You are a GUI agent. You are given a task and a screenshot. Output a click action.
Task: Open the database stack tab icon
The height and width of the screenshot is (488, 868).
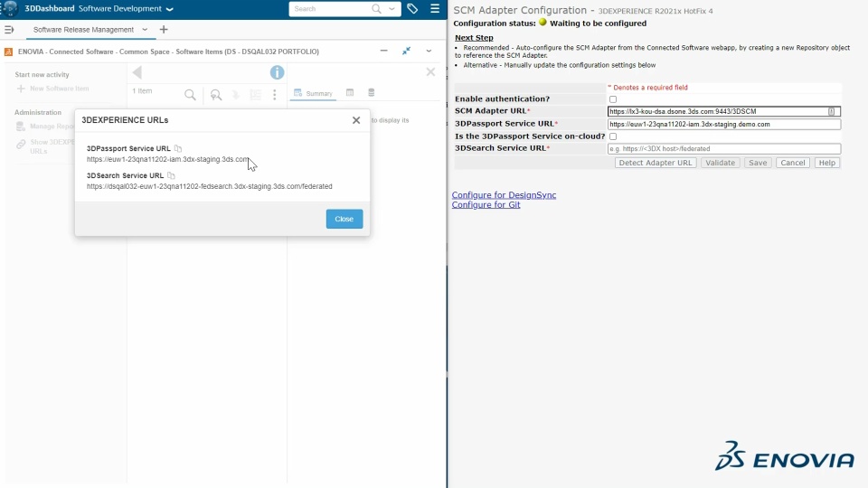point(372,92)
